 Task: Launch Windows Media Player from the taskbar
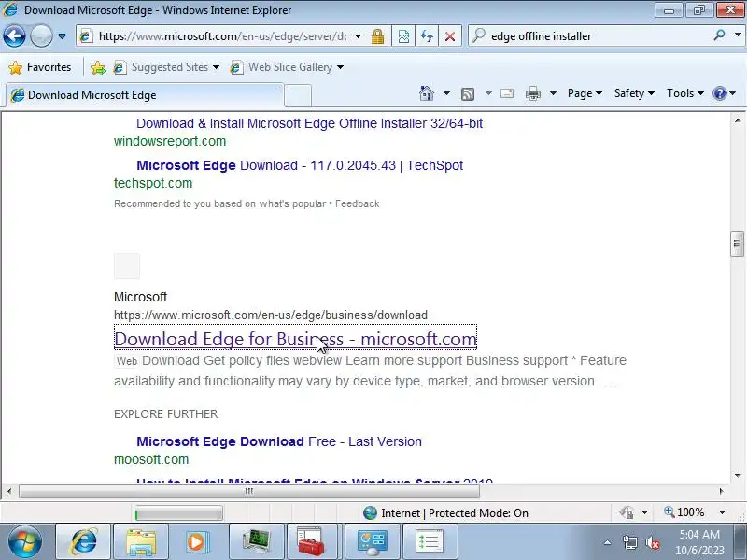(x=199, y=542)
